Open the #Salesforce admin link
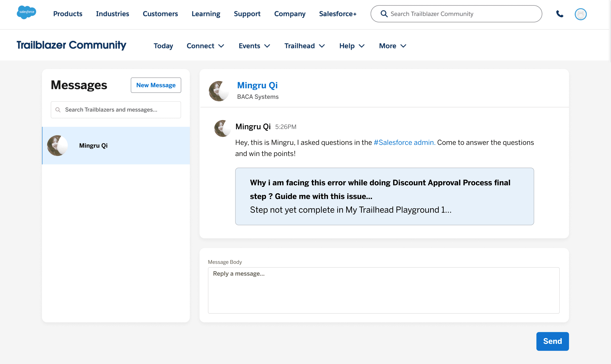Viewport: 611px width, 364px height. [x=404, y=143]
